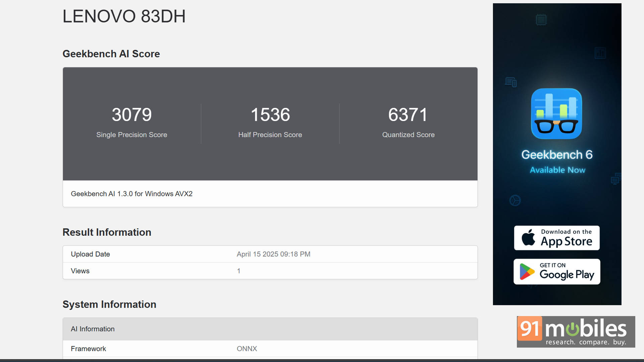The height and width of the screenshot is (362, 644).
Task: Click the AI Information table header
Action: [270, 329]
